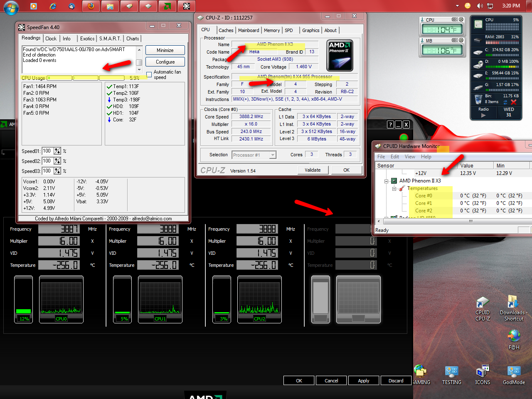Open settings of the MB temperature gadget
The height and width of the screenshot is (399, 532).
[x=455, y=40]
